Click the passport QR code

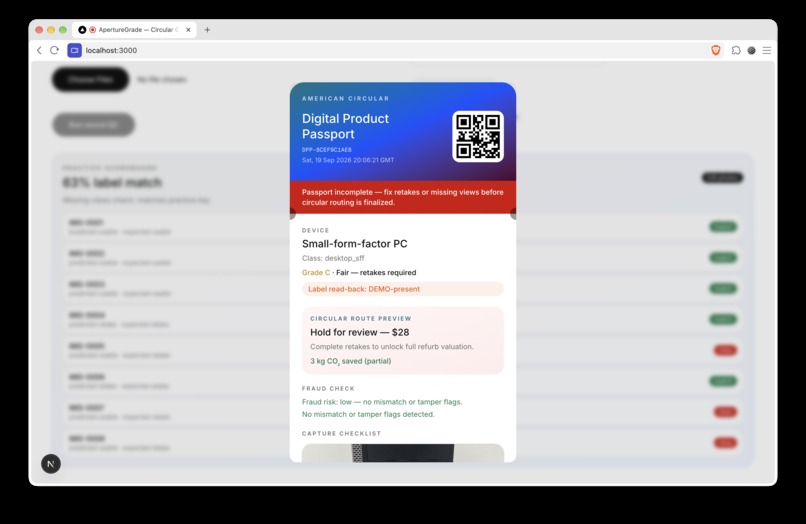click(478, 136)
